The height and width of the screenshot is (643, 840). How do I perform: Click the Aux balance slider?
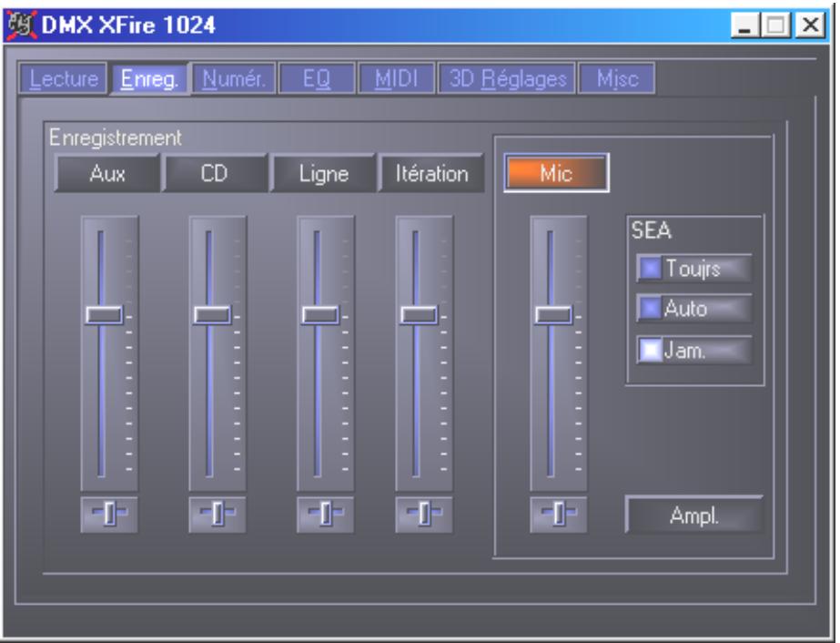(x=109, y=515)
